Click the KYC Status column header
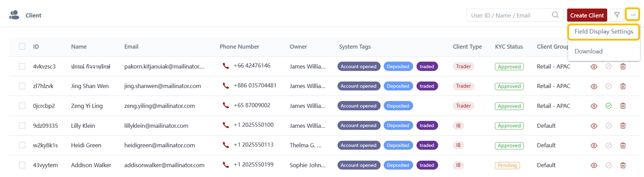 point(508,47)
